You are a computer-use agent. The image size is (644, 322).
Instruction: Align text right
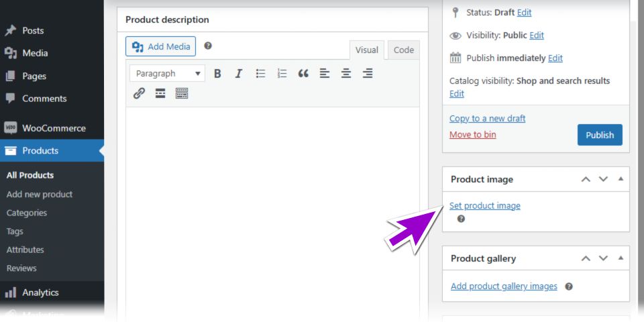point(368,74)
